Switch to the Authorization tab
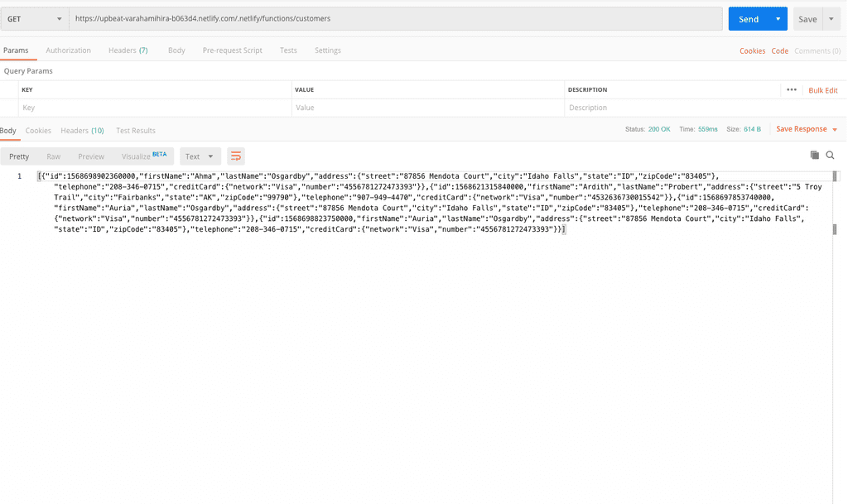 coord(69,50)
